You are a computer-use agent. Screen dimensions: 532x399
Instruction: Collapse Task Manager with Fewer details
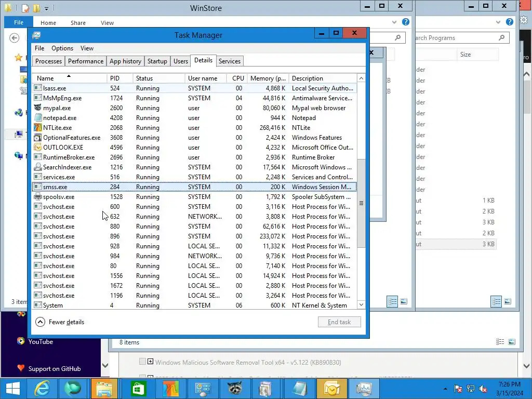(60, 322)
